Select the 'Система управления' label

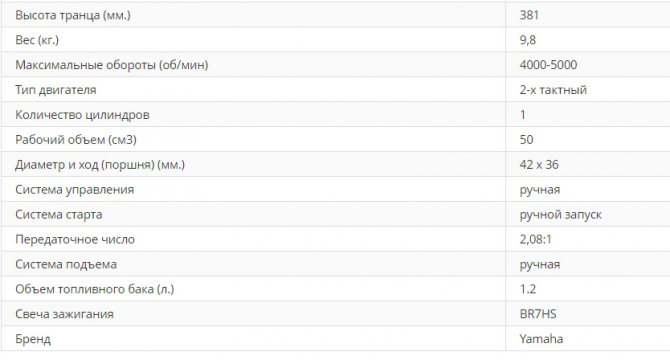pyautogui.click(x=74, y=190)
